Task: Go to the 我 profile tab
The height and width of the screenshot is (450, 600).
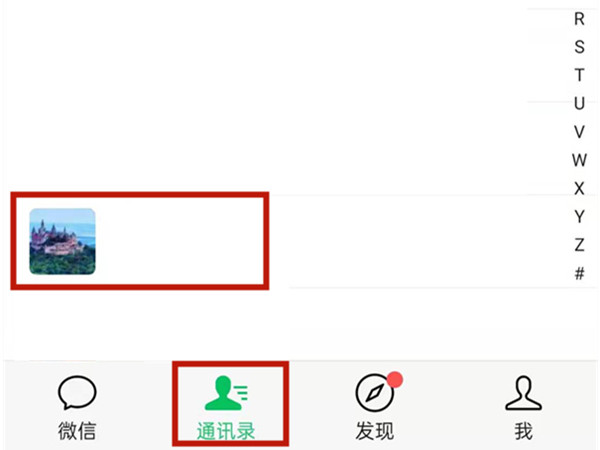Action: point(523,407)
